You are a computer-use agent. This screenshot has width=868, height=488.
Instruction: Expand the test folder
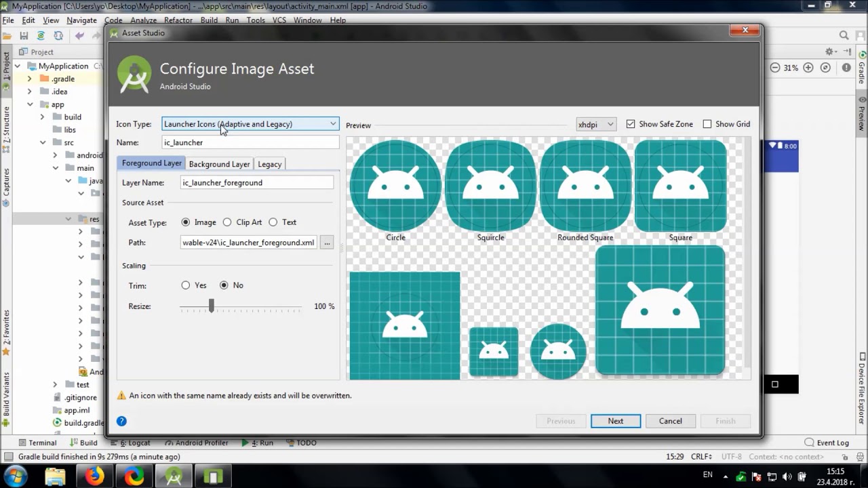pyautogui.click(x=55, y=384)
